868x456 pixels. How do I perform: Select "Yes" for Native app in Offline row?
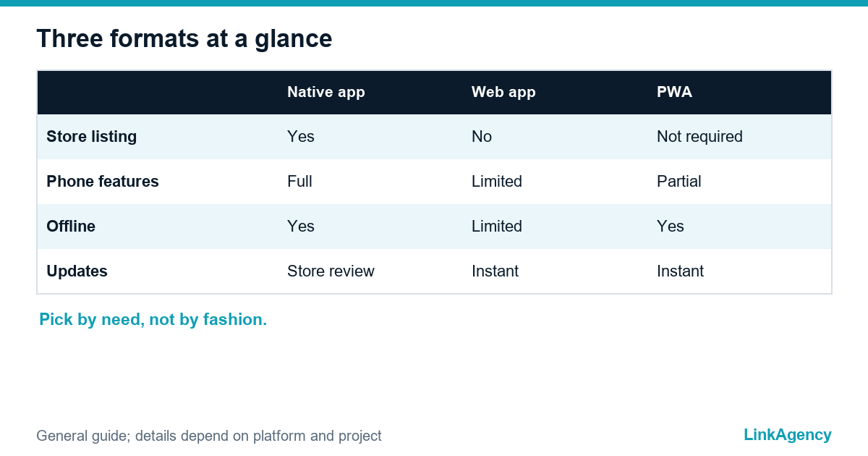pyautogui.click(x=301, y=226)
